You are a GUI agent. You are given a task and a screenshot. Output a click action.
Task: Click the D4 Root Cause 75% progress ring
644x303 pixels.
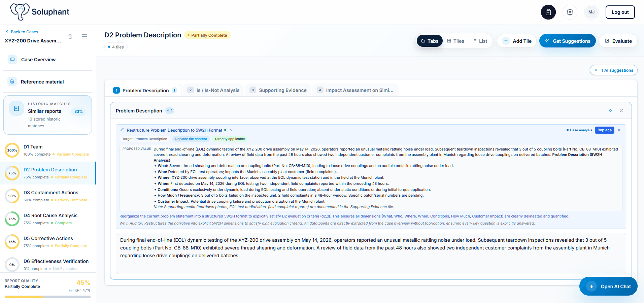click(12, 219)
